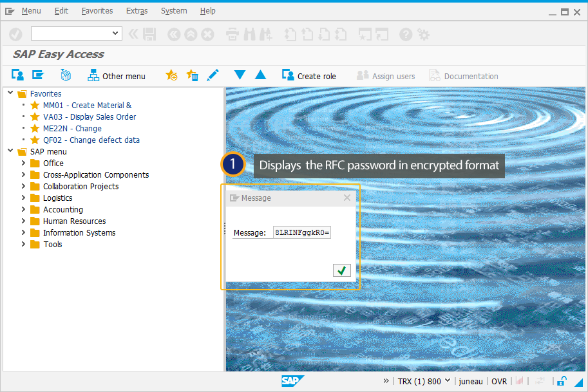The height and width of the screenshot is (392, 588).
Task: Expand the Tools folder
Action: (23, 245)
